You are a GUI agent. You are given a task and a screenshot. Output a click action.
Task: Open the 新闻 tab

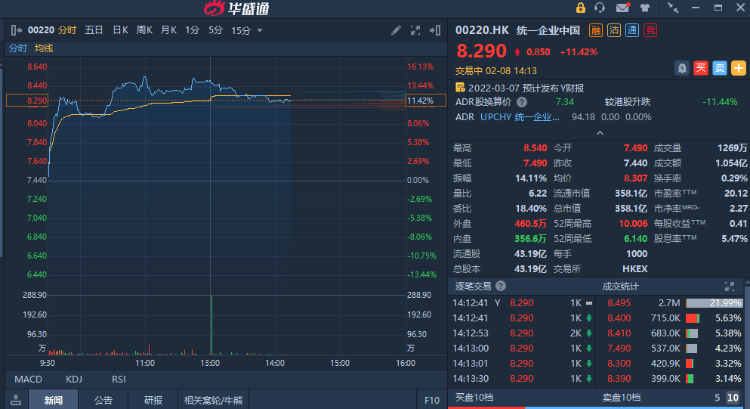click(x=54, y=400)
